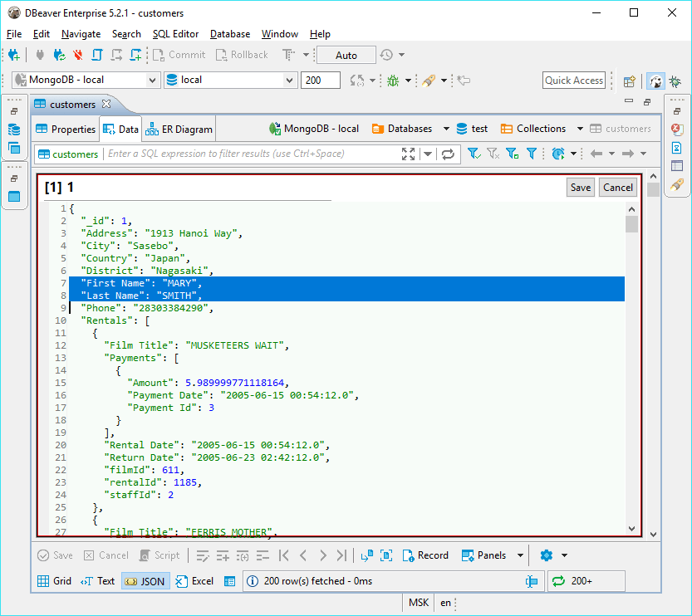Click the new connection plug icon
692x616 pixels.
point(13,55)
